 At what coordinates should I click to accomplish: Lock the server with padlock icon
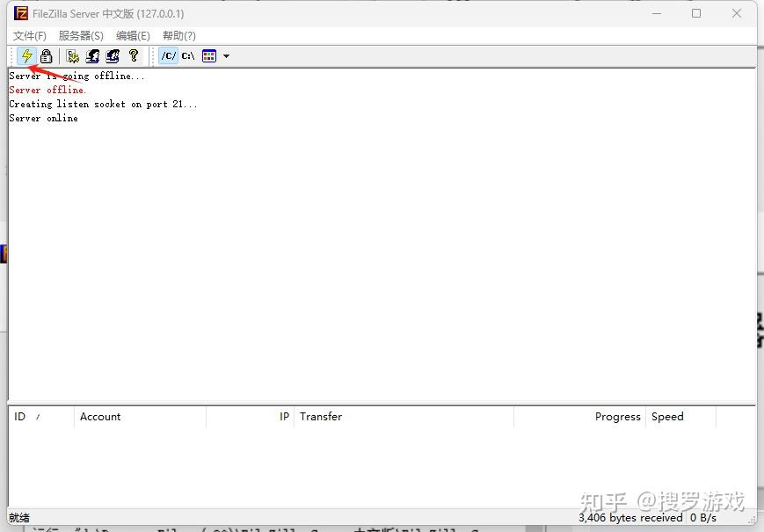click(47, 56)
